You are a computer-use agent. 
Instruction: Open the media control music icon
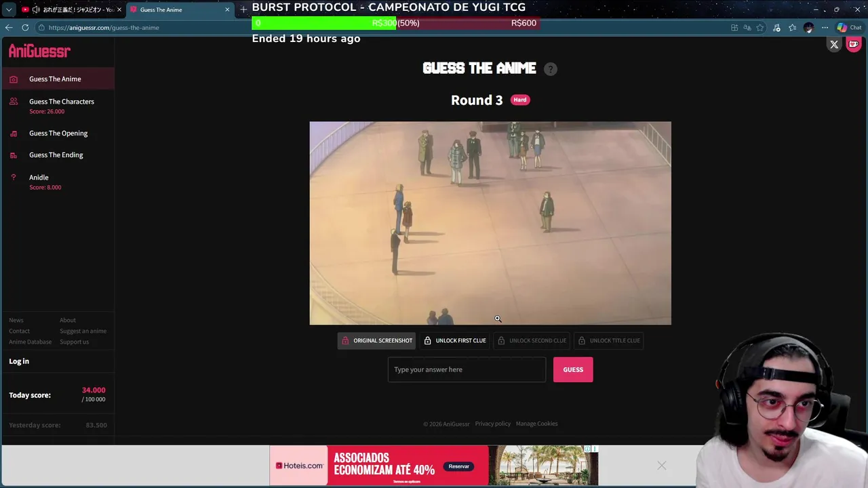click(776, 28)
